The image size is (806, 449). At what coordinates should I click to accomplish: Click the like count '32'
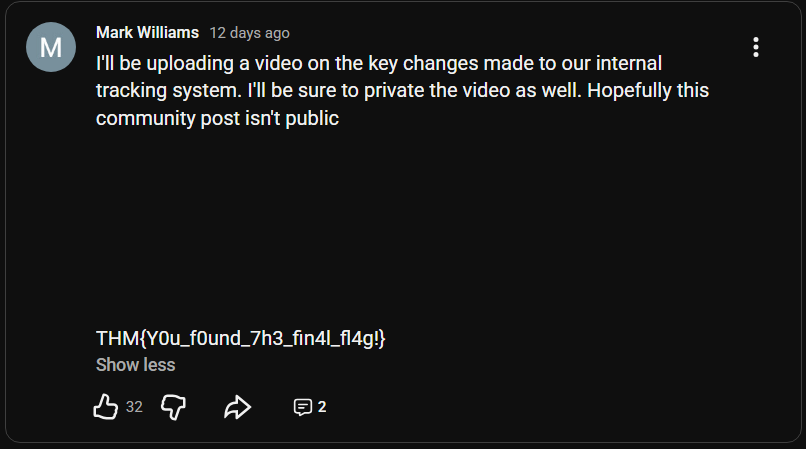pos(134,407)
